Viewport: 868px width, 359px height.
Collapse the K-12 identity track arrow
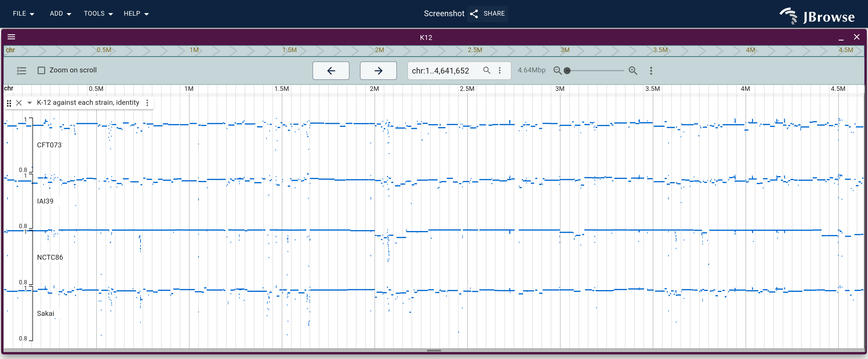pos(30,103)
